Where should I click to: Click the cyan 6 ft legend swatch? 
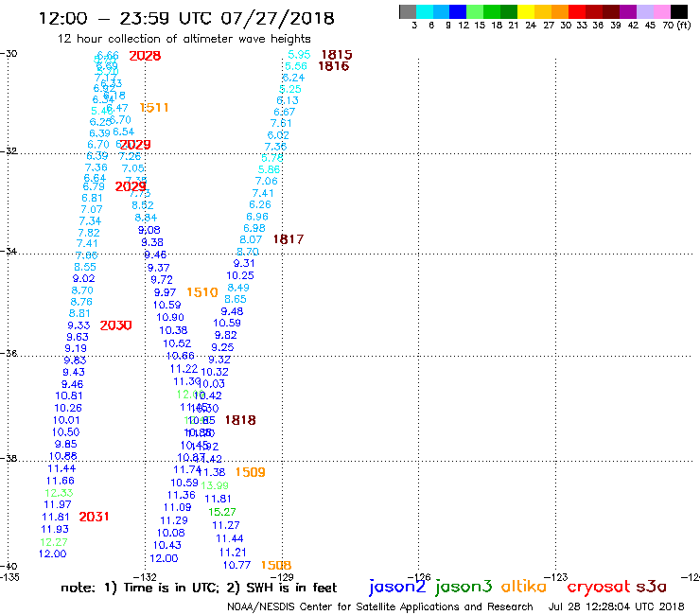click(425, 11)
